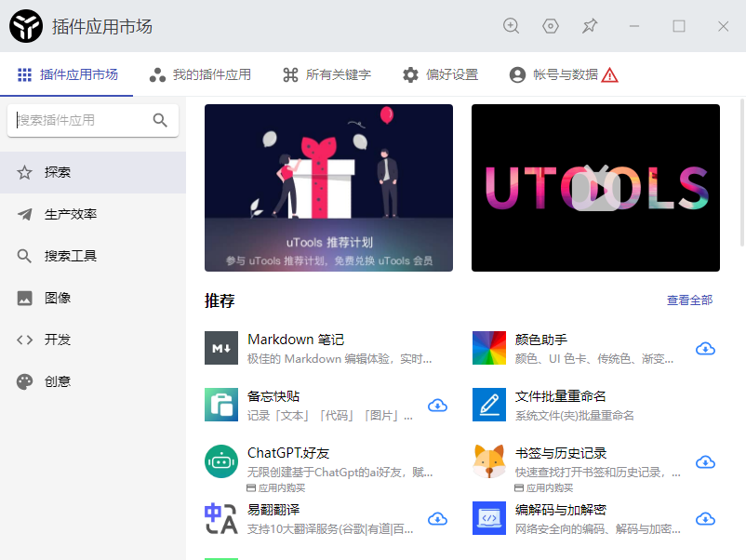Click the 文件批量重命名 pencil icon
This screenshot has height=560, width=746.
489,405
